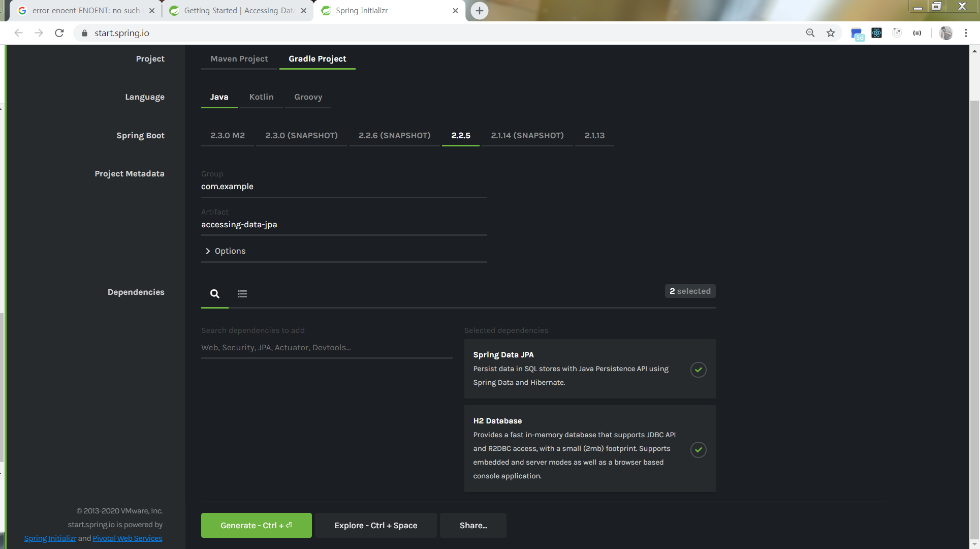Click the bookmark star icon

pos(831,33)
